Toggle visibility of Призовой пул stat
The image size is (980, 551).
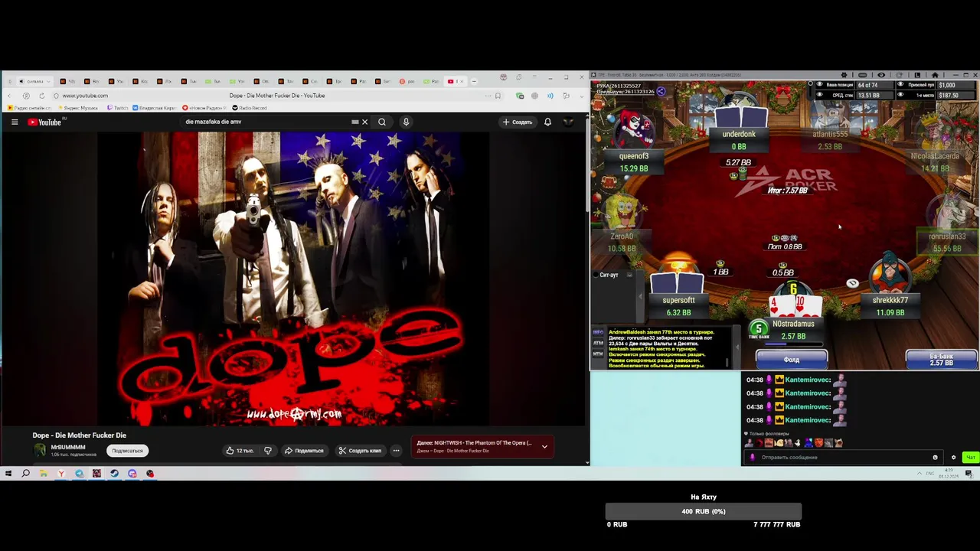click(900, 85)
